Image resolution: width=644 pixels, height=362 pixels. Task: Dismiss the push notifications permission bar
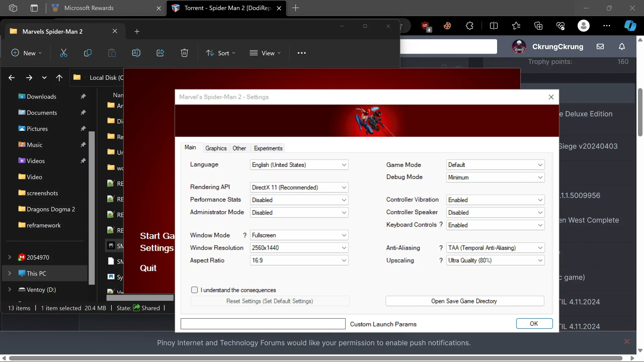(627, 342)
